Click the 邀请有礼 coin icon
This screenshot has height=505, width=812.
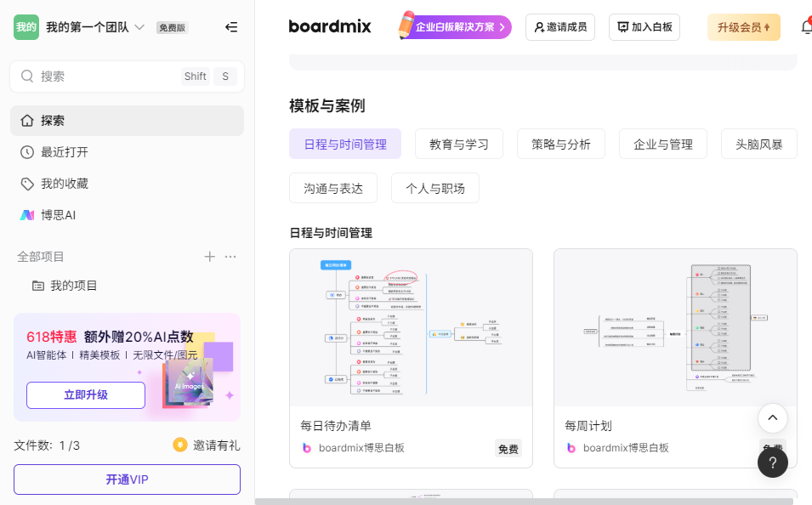coord(180,445)
